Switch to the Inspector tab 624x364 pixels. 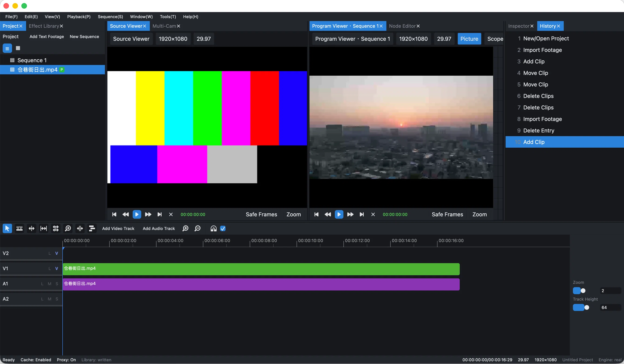click(519, 26)
